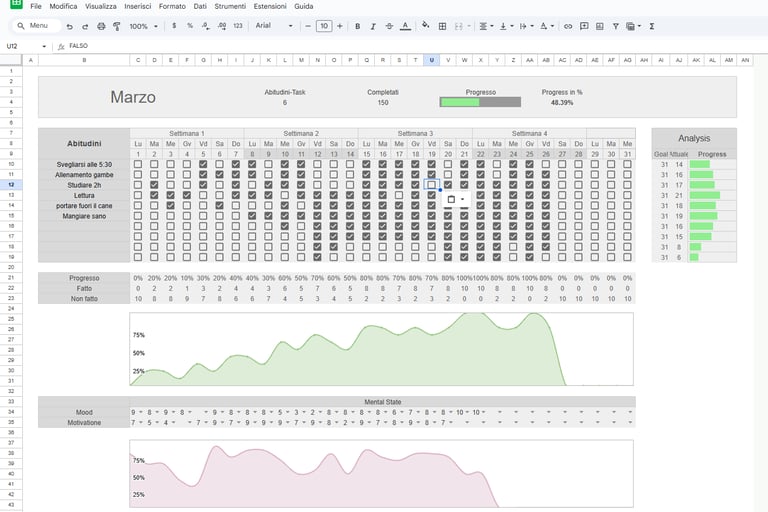Viewport: 768px width, 512px height.
Task: Click the paste options clipboard icon
Action: point(451,199)
